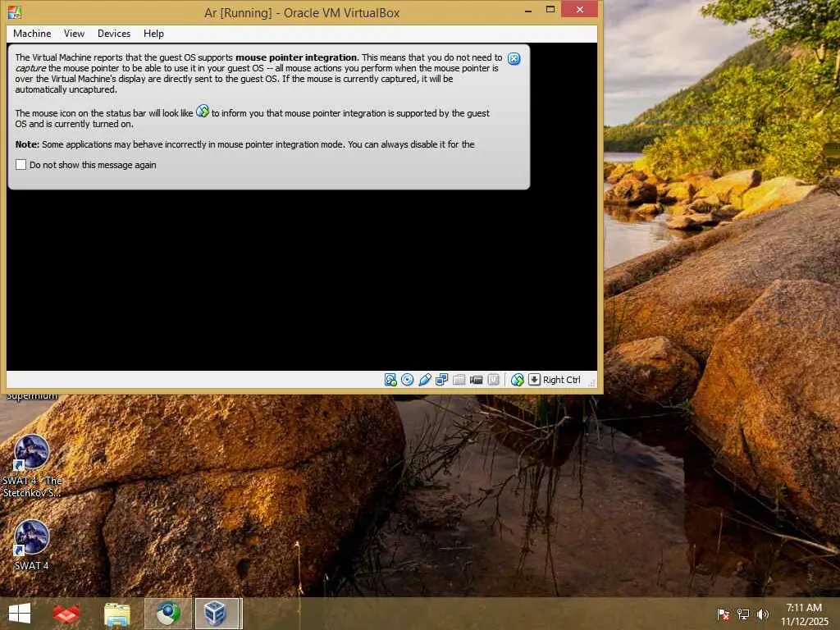Click the video capture status icon
This screenshot has width=840, height=630.
click(477, 380)
